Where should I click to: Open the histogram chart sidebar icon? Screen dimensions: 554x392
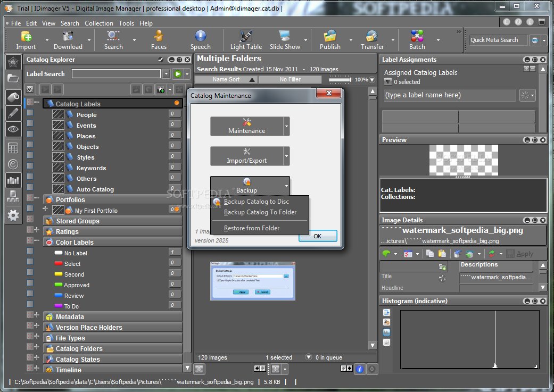pos(13,180)
